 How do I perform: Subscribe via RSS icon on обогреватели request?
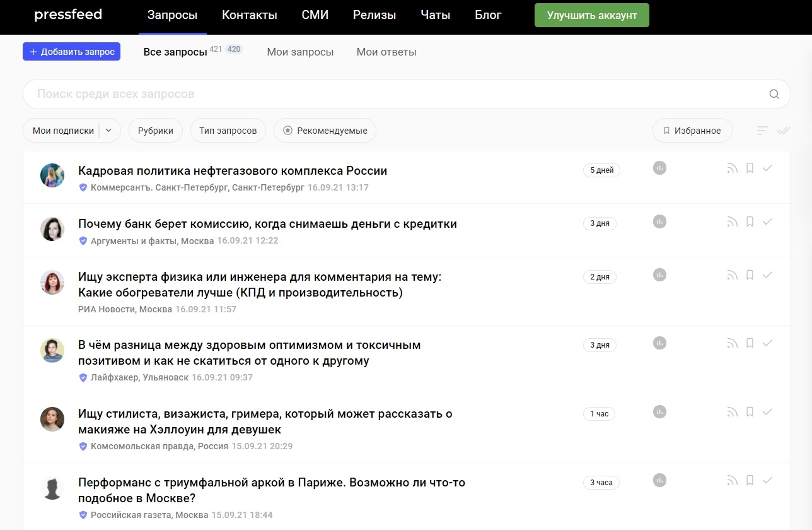coord(732,275)
